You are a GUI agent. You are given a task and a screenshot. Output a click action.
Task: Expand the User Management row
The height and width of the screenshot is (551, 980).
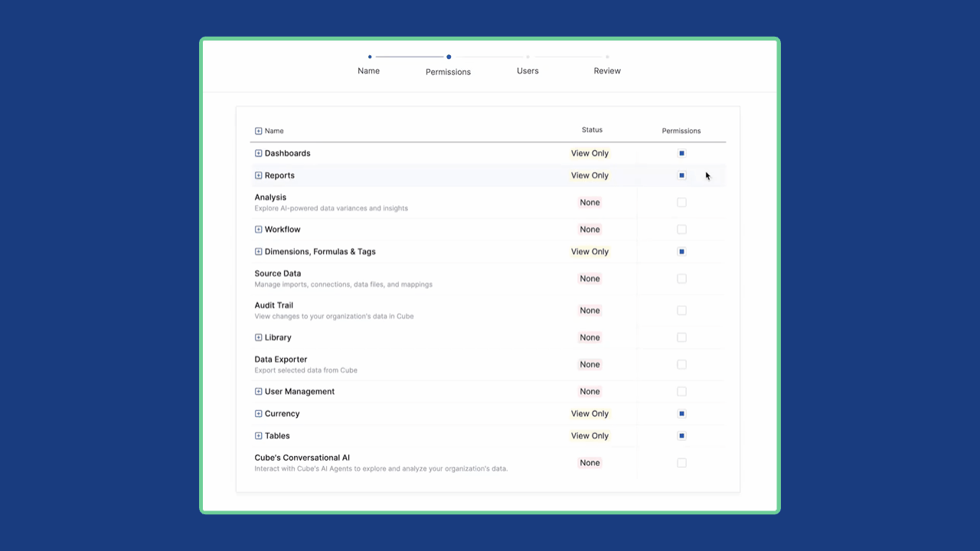pyautogui.click(x=258, y=392)
